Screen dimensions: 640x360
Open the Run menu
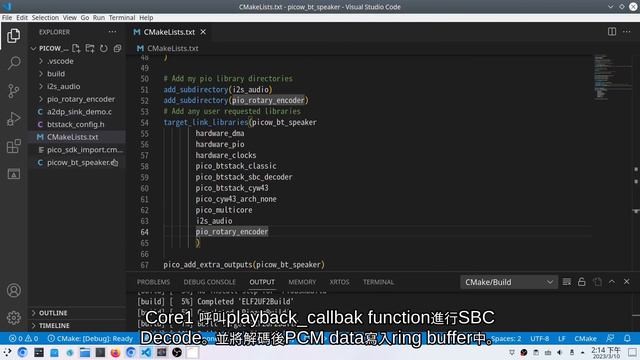tap(98, 18)
